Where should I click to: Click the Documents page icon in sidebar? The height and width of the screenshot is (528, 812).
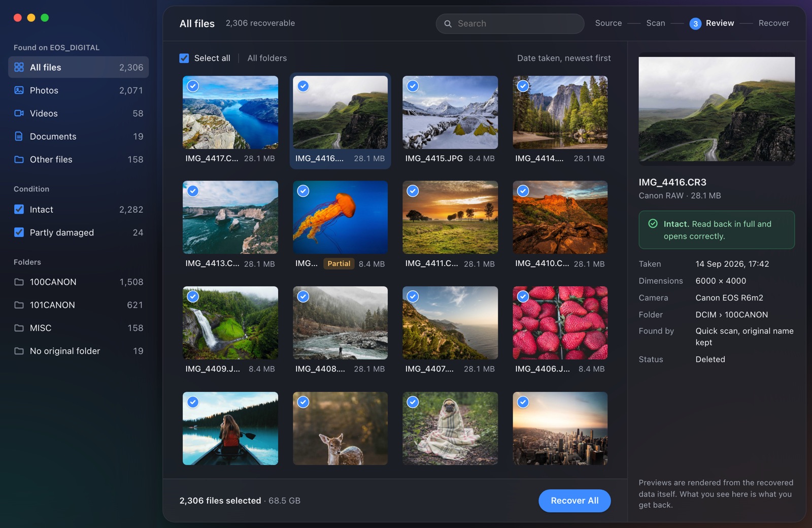tap(19, 136)
